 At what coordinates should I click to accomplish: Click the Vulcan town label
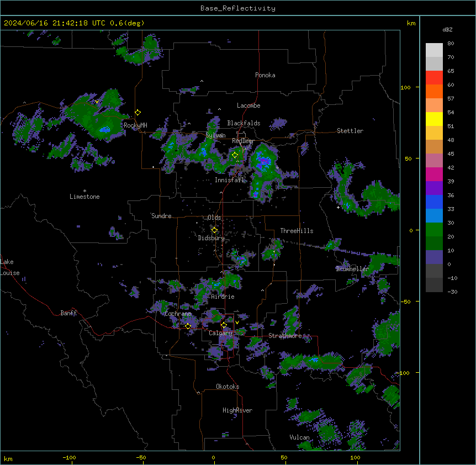pyautogui.click(x=300, y=437)
